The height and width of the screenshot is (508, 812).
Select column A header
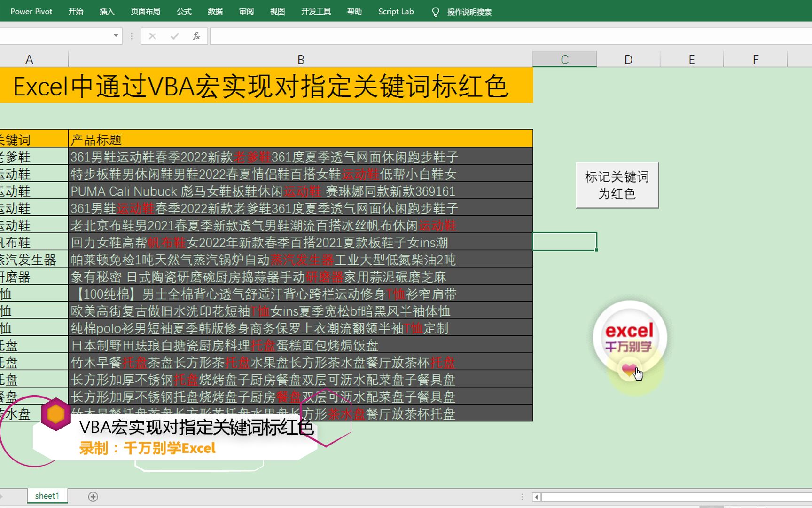point(34,59)
